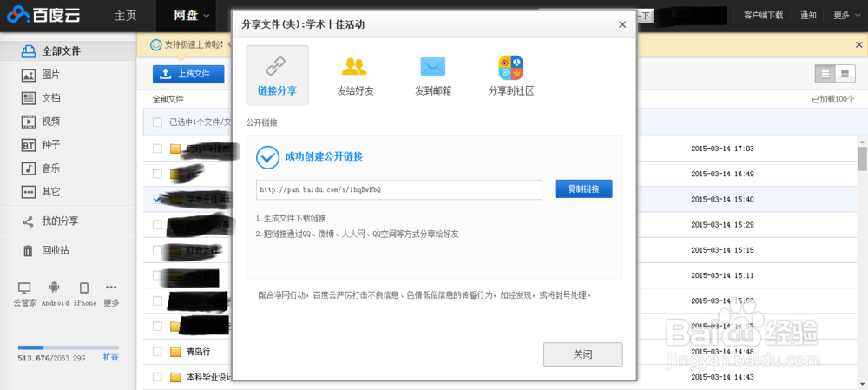Image resolution: width=868 pixels, height=390 pixels.
Task: Toggle the 青岛行 folder checkbox
Action: coord(157,352)
